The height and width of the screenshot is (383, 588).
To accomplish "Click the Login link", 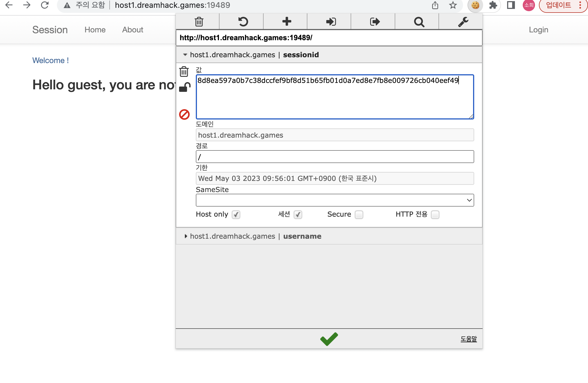I will click(x=538, y=30).
